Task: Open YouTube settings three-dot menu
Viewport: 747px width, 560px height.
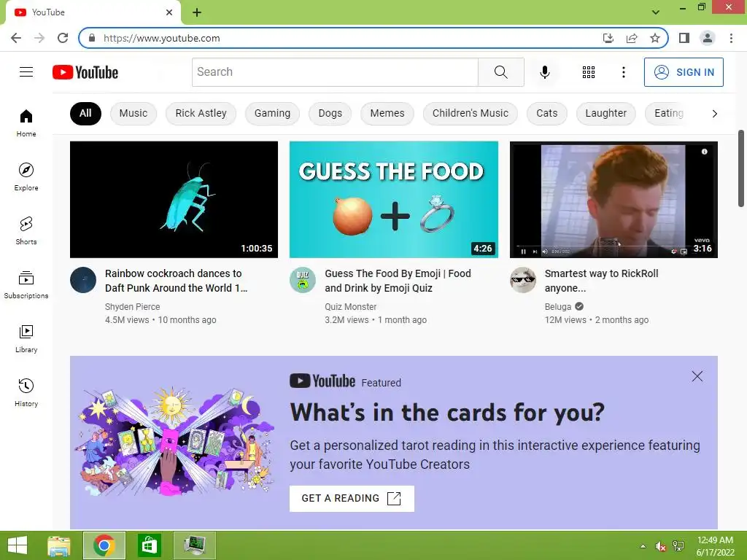Action: coord(623,72)
